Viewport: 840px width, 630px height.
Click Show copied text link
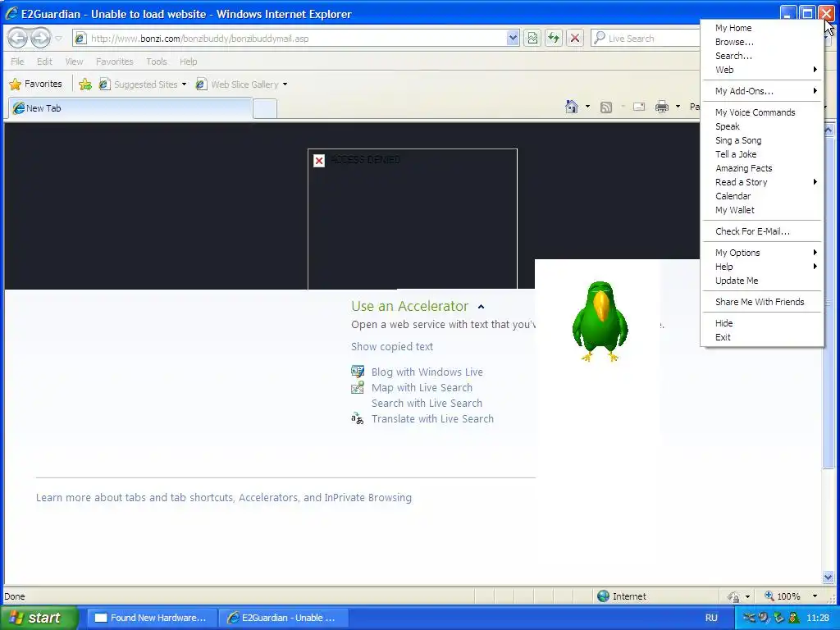(x=392, y=347)
